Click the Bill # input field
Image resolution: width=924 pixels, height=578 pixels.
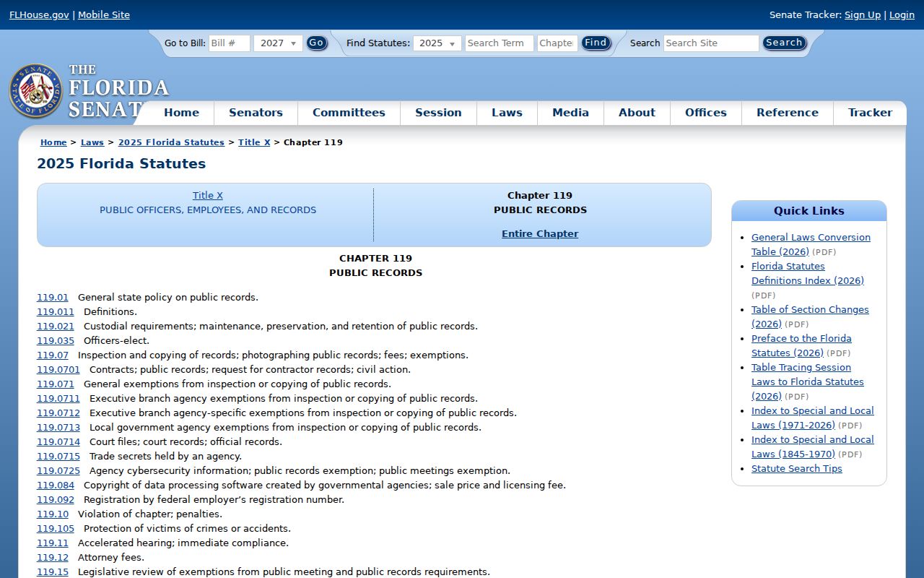click(x=230, y=43)
